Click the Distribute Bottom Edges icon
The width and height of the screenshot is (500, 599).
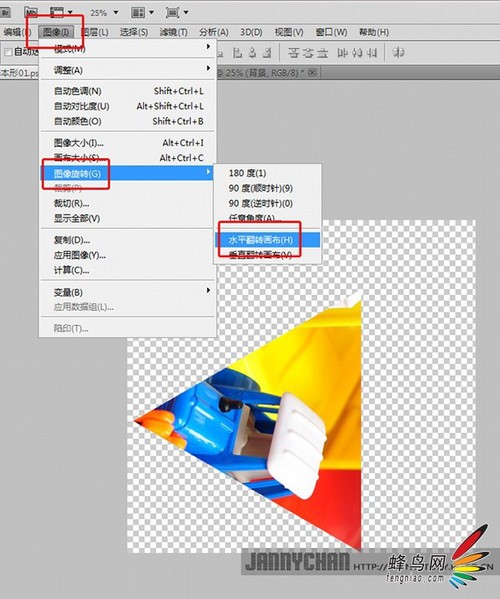pos(323,52)
